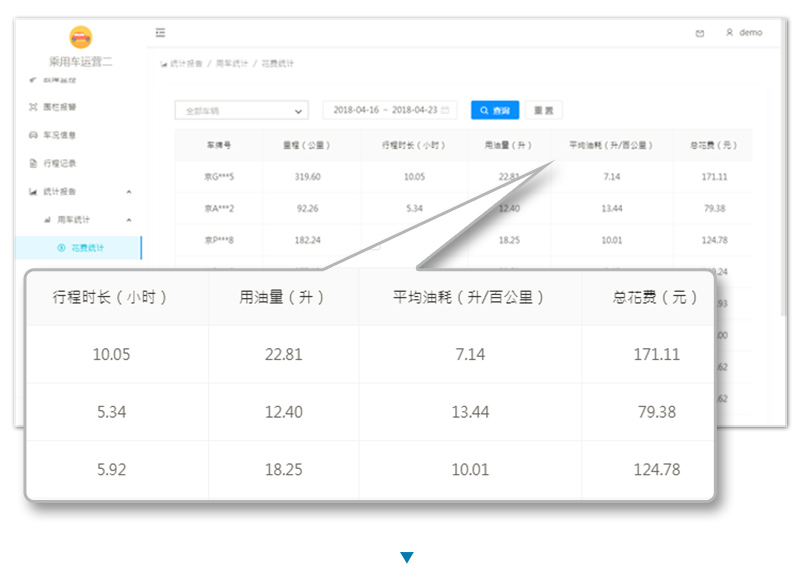This screenshot has height=568, width=800.
Task: Click the blue 查询 search button
Action: pos(494,110)
